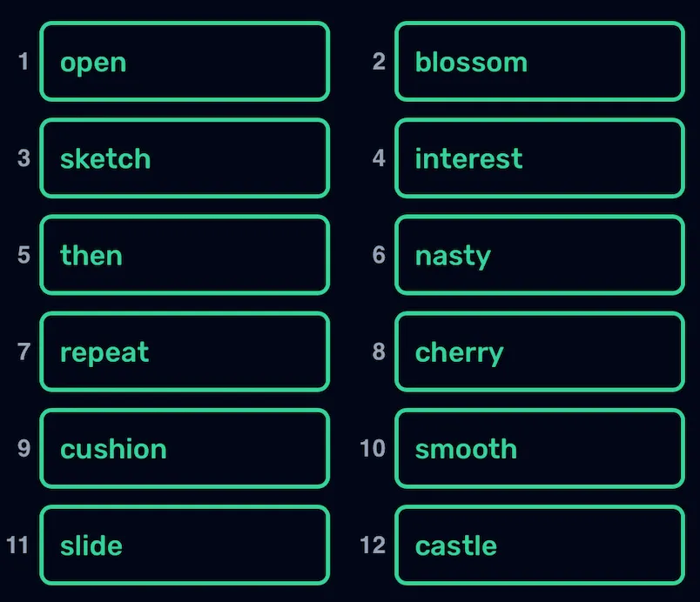700x602 pixels.
Task: Click the 'castle' seed word field
Action: click(x=540, y=545)
